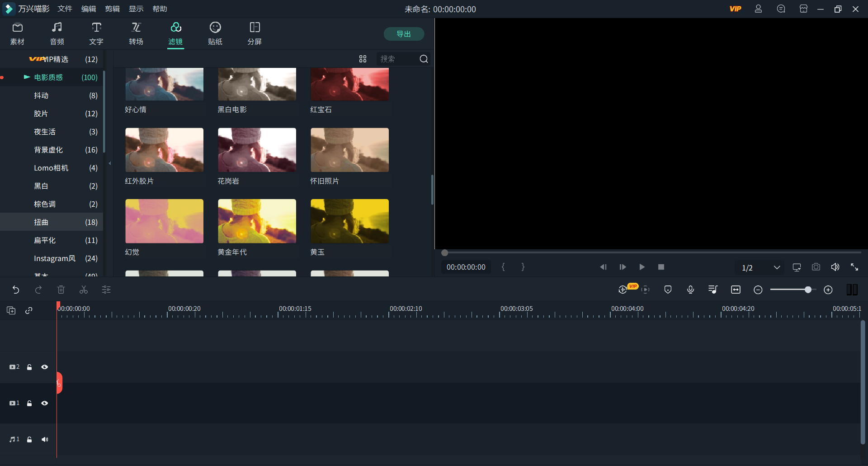Click the undo arrow icon
868x466 pixels.
[16, 290]
